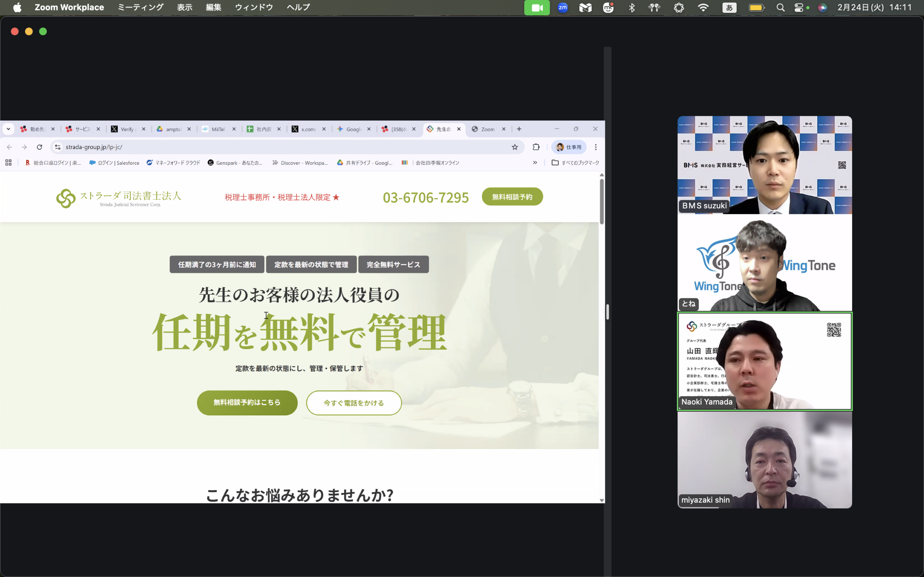
Task: Click the site info icon beside the URL
Action: coord(58,147)
